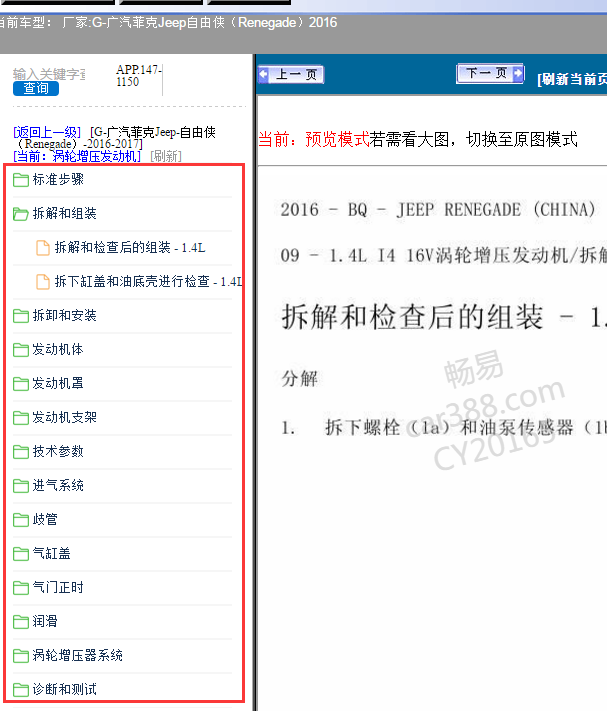607x711 pixels.
Task: Expand the 技术参数 folder
Action: point(58,452)
